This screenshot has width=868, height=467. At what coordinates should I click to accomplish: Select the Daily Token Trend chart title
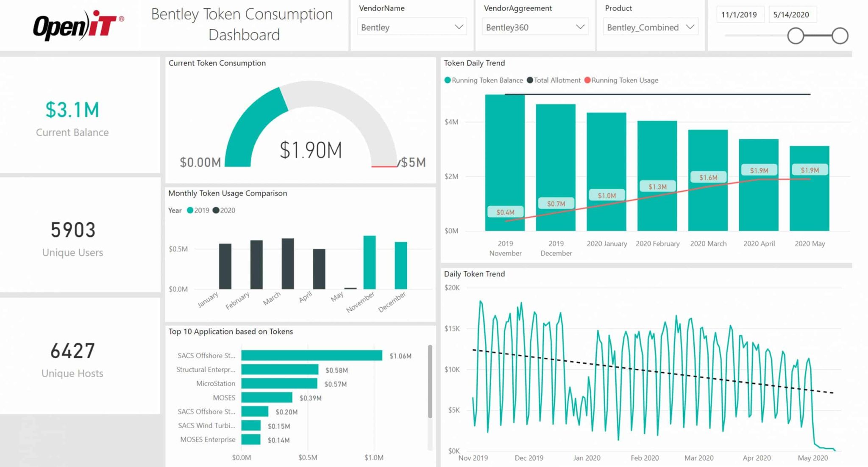click(474, 274)
